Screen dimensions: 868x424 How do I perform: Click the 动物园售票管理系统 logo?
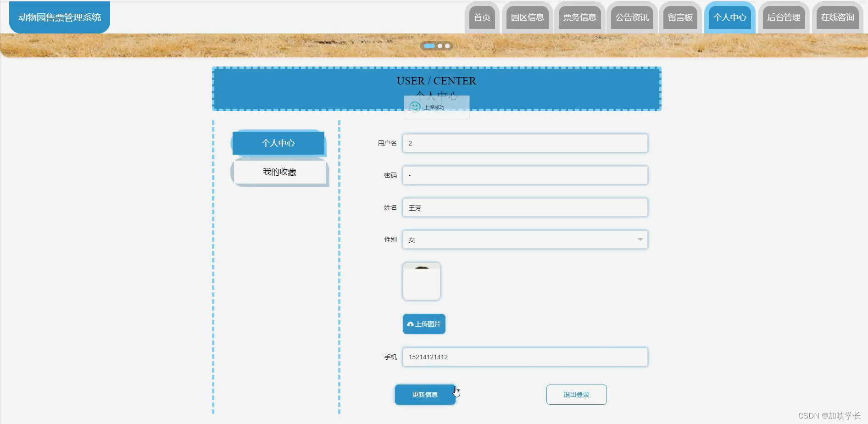pyautogui.click(x=59, y=17)
